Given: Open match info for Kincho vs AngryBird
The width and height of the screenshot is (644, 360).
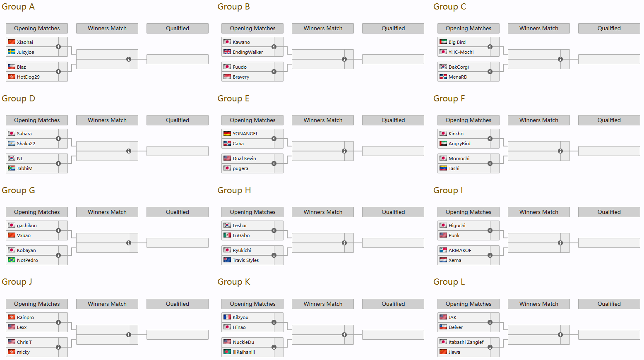Looking at the screenshot, I should (490, 139).
